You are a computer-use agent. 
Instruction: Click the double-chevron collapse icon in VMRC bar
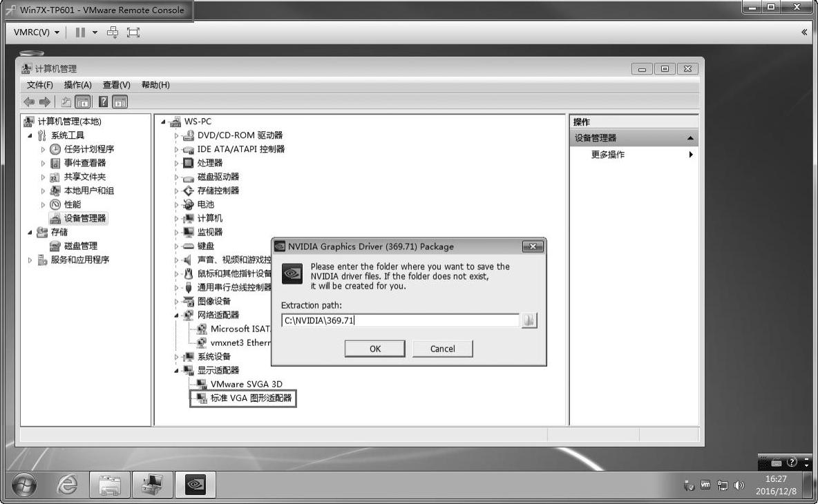point(804,32)
